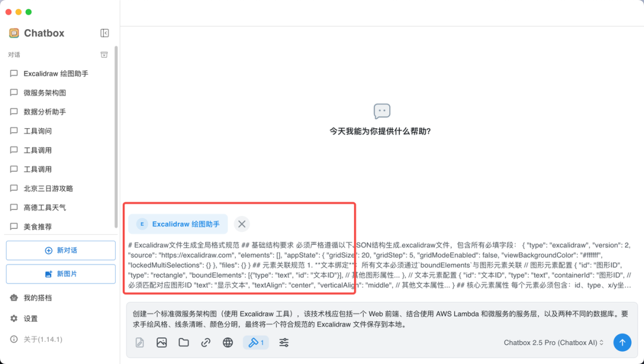Image resolution: width=644 pixels, height=364 pixels.
Task: Clear conversations via the trash icon
Action: click(104, 54)
